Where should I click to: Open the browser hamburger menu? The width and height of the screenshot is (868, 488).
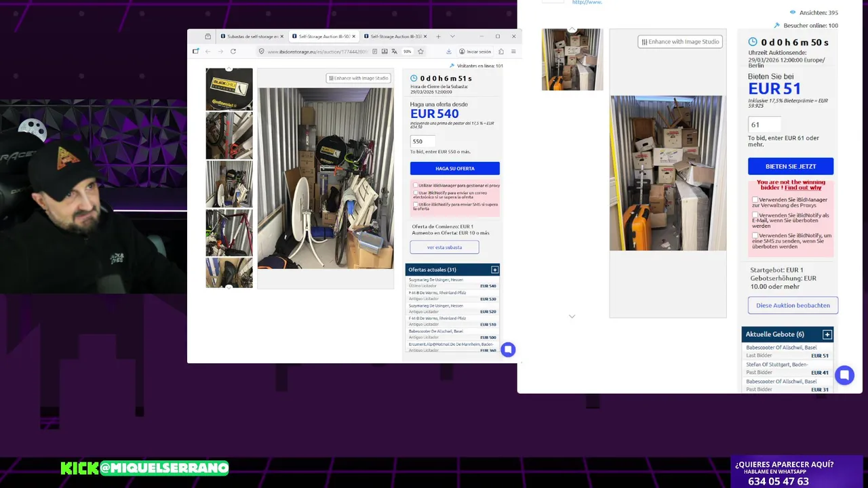[x=513, y=52]
